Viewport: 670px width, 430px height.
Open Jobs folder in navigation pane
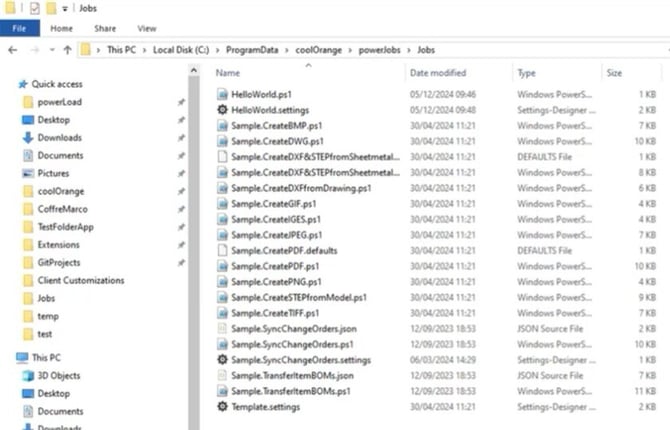(x=46, y=298)
